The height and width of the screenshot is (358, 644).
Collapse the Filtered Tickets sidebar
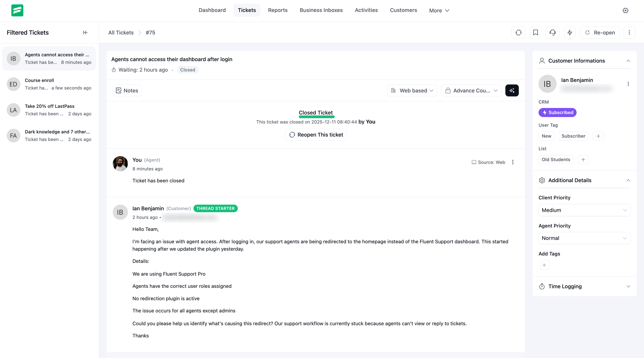point(85,33)
